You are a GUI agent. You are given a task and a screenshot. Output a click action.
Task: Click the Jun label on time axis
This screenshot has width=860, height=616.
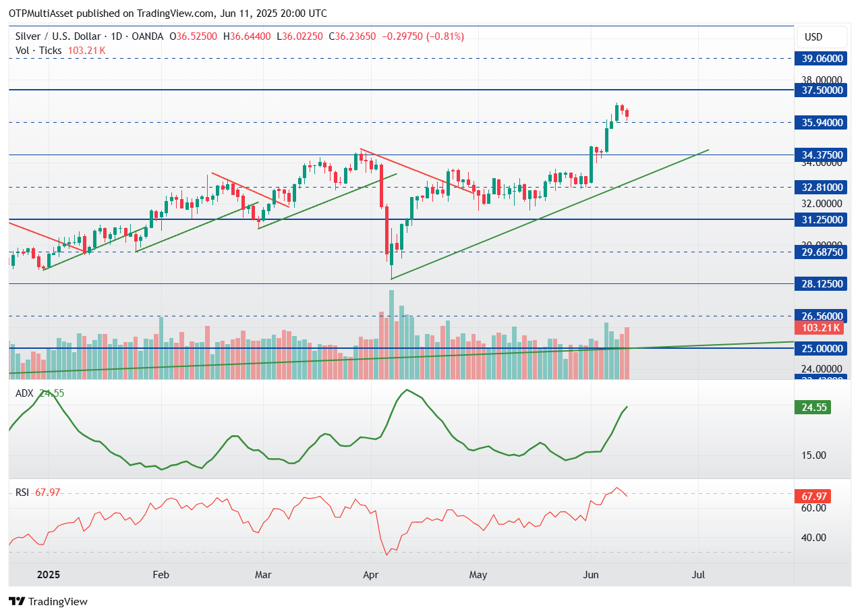point(590,576)
